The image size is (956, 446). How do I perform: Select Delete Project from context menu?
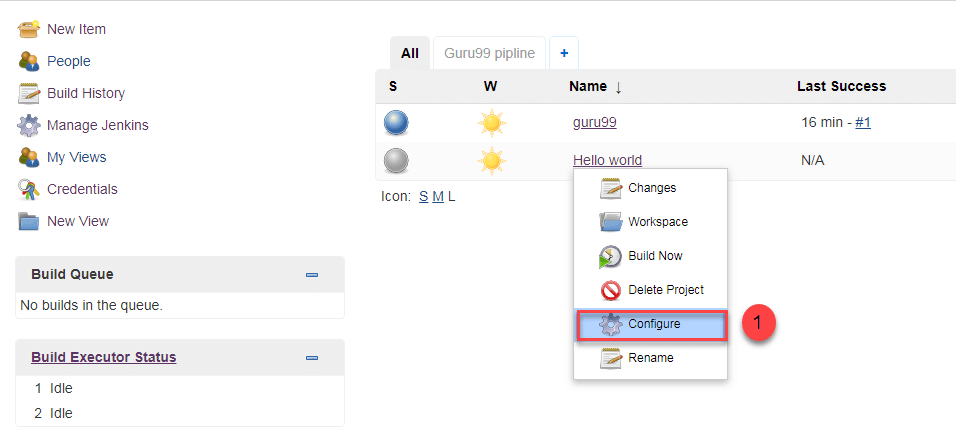(665, 290)
